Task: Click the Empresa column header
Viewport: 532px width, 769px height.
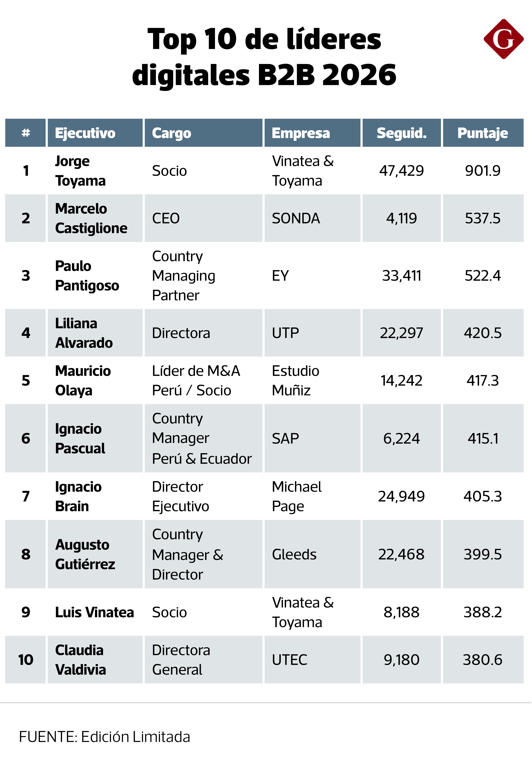Action: pyautogui.click(x=312, y=133)
